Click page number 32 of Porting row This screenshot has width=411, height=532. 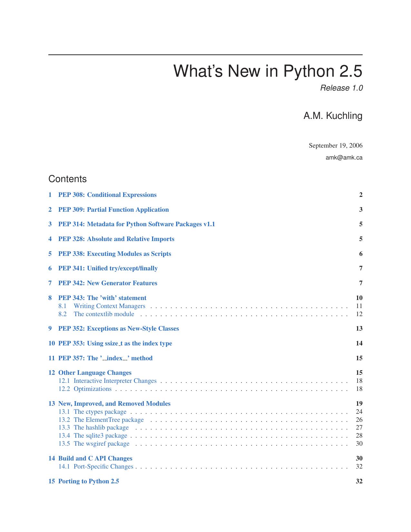(359, 481)
